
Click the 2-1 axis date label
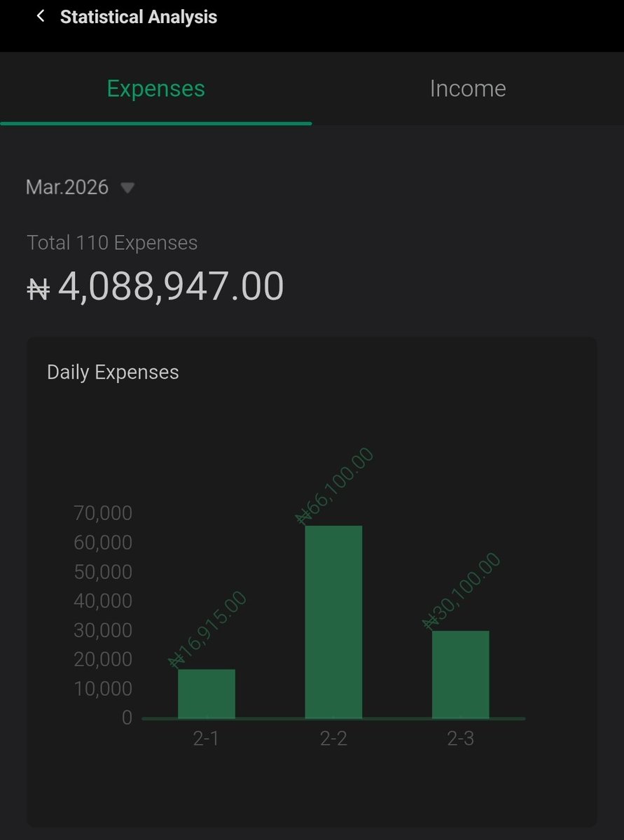pyautogui.click(x=206, y=738)
